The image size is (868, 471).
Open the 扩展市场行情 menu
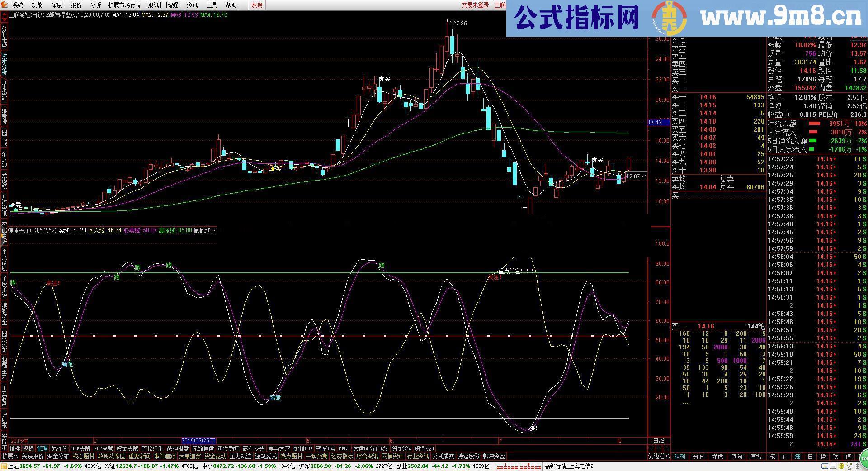tap(125, 5)
